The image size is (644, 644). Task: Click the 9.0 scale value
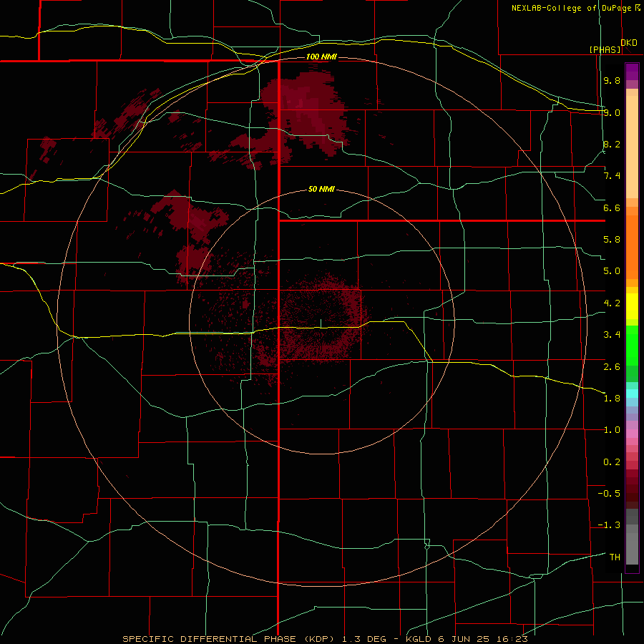tap(612, 112)
